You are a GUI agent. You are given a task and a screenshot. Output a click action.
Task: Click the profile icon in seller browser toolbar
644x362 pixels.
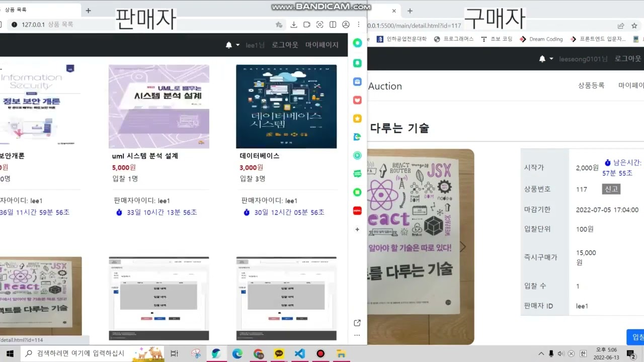346,25
